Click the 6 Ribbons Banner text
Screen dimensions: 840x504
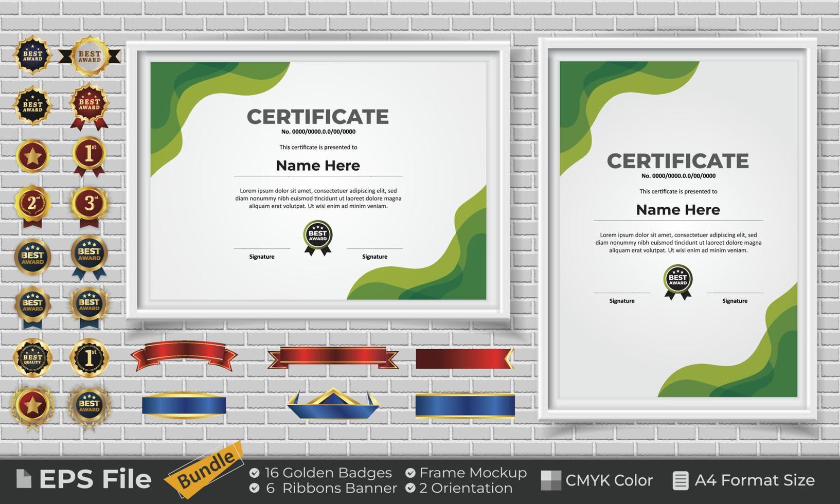coord(331,488)
